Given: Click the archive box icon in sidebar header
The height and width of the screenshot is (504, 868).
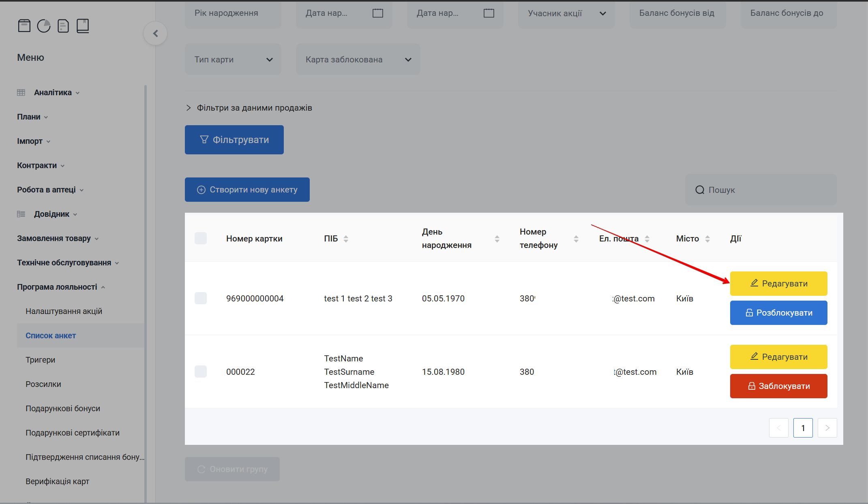Looking at the screenshot, I should click(24, 26).
